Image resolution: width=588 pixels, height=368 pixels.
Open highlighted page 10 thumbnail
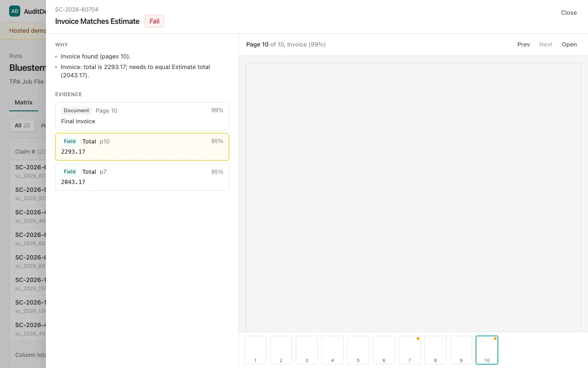(487, 350)
